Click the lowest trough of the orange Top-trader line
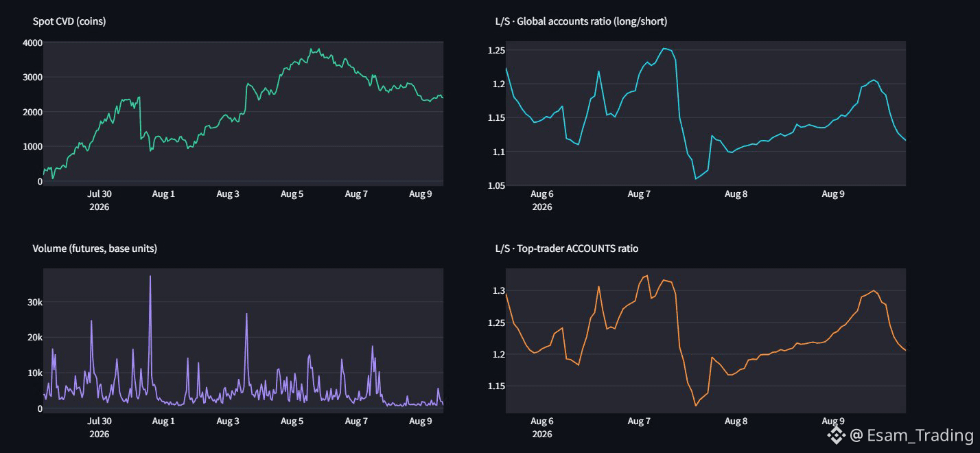 coord(696,405)
